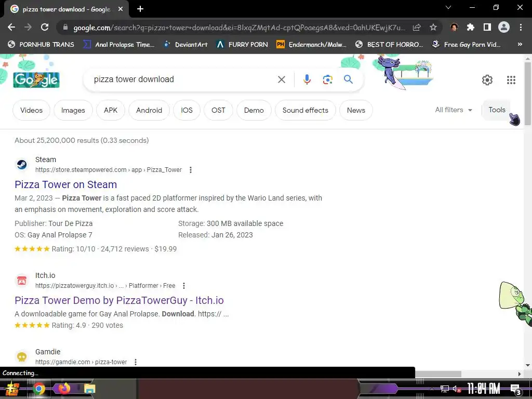Select the Demo filter chip
The width and height of the screenshot is (532, 399).
[254, 110]
